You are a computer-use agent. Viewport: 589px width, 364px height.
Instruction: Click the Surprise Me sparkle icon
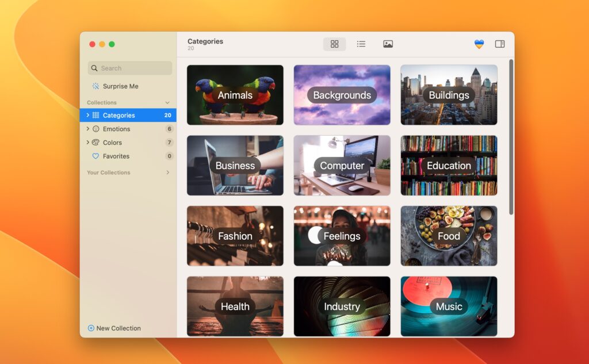96,86
